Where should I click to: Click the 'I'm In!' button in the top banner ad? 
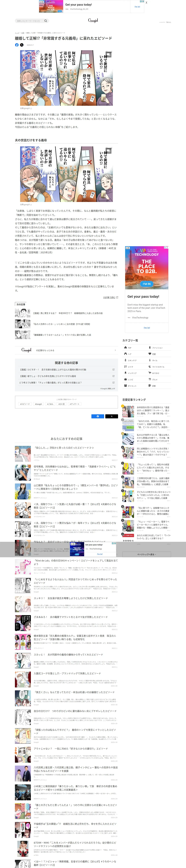[137, 7]
